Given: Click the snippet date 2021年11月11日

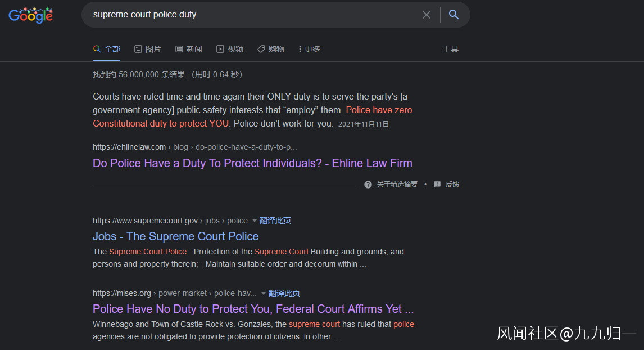Looking at the screenshot, I should click(363, 124).
